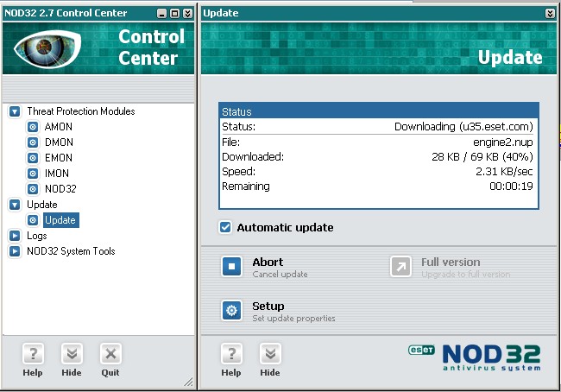Select AMON in the module tree

pos(59,127)
